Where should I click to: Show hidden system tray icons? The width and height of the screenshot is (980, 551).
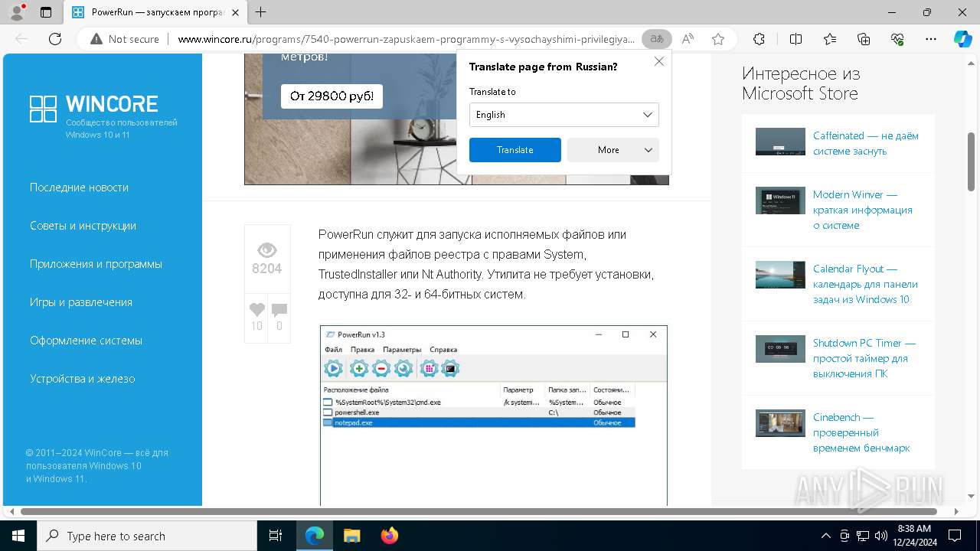click(825, 536)
